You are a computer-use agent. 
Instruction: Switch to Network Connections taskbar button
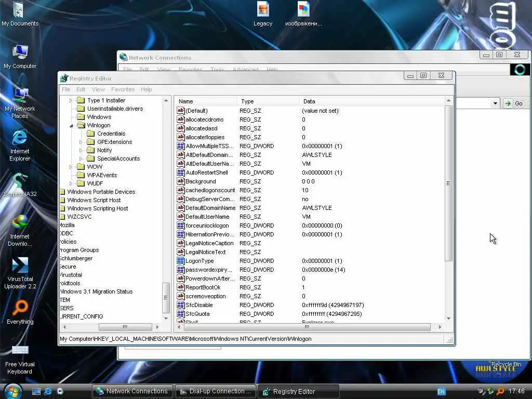click(x=132, y=391)
